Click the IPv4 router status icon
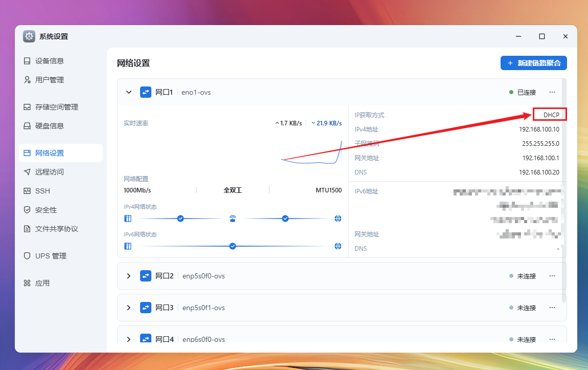Image resolution: width=588 pixels, height=370 pixels. point(233,219)
